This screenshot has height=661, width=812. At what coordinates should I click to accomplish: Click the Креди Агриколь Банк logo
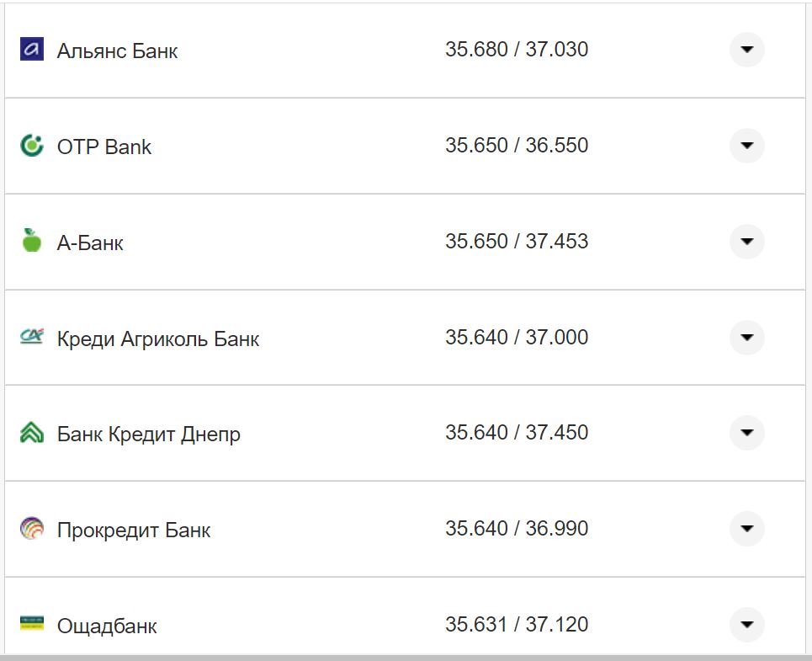pos(30,337)
